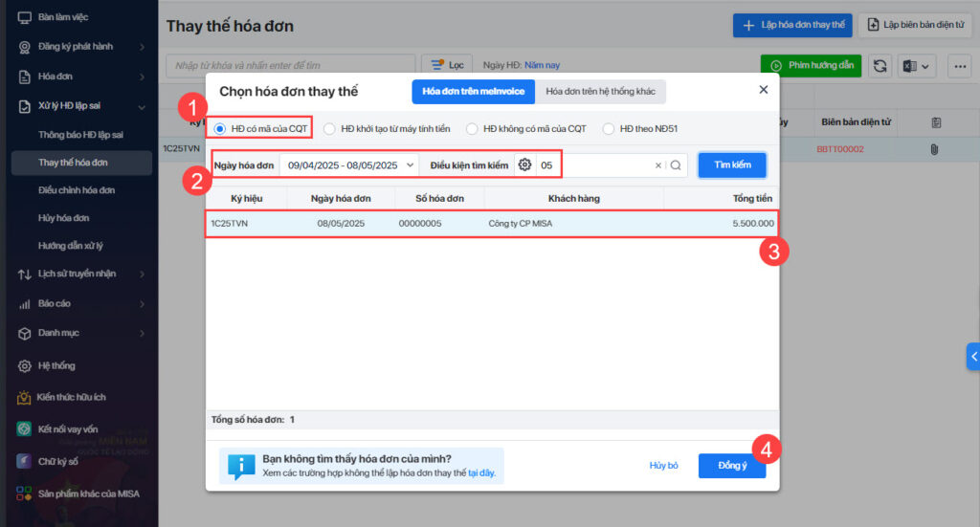
Task: Click the magnifier search icon in field
Action: (676, 165)
